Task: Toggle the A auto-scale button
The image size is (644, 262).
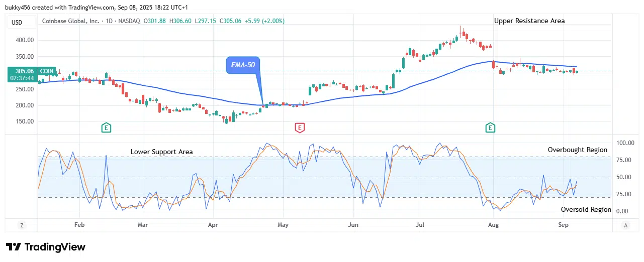Action: pos(626,225)
